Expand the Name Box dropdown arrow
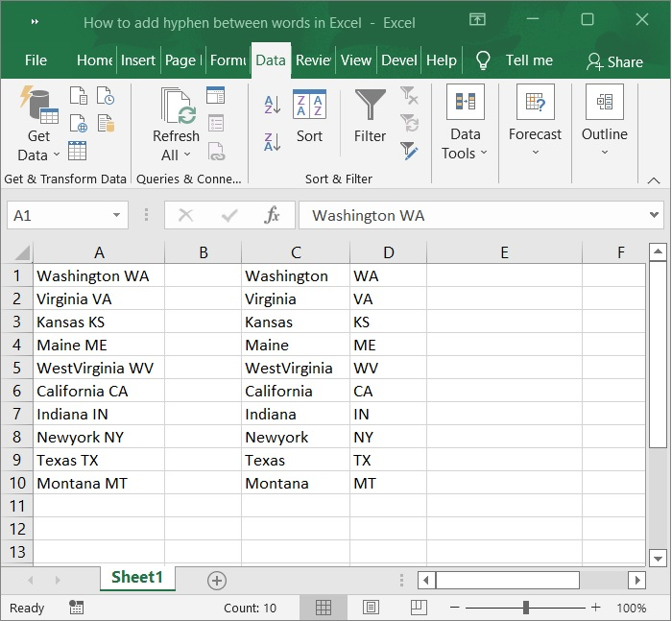The width and height of the screenshot is (672, 621). [116, 216]
